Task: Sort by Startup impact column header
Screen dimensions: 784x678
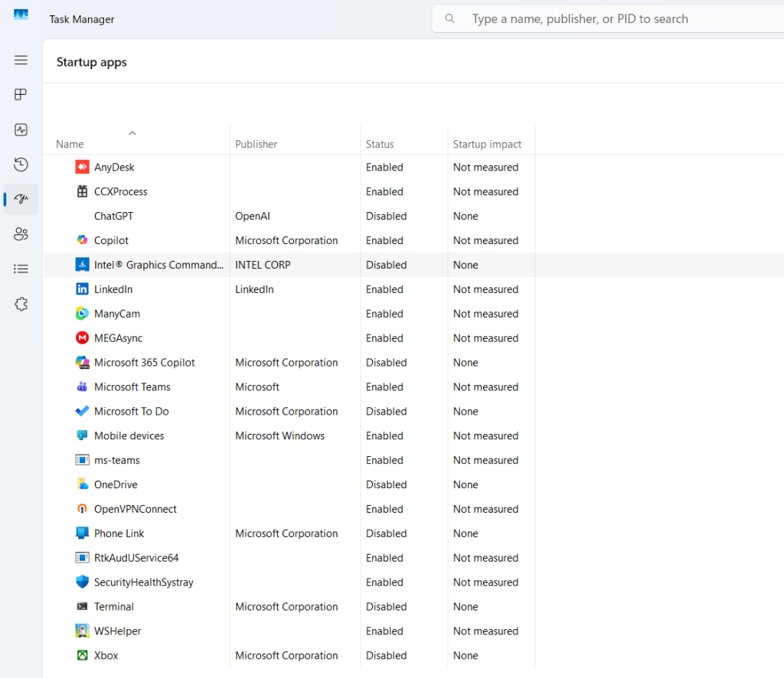Action: (x=487, y=144)
